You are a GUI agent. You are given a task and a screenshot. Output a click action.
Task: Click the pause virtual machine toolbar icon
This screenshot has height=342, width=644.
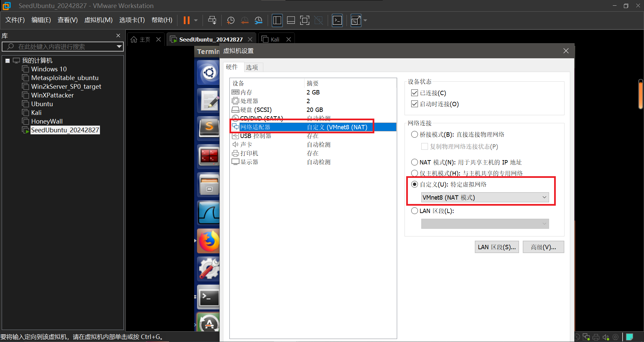[x=186, y=20]
